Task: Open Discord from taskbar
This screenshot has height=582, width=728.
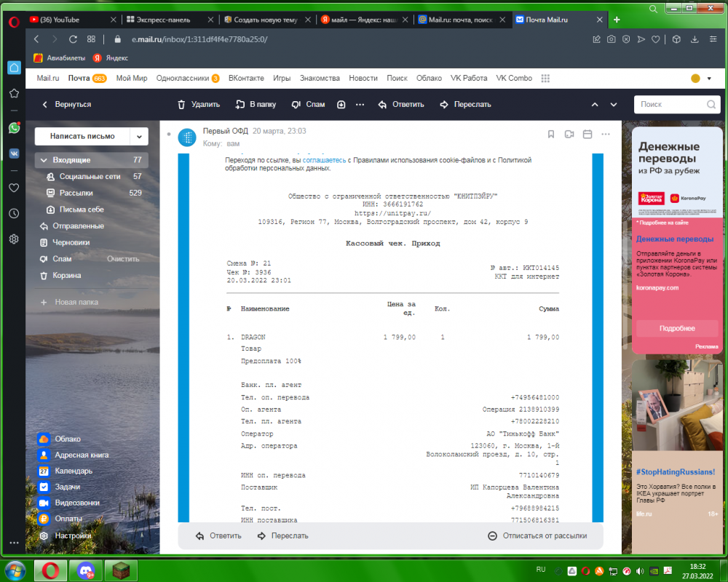Action: pyautogui.click(x=86, y=570)
